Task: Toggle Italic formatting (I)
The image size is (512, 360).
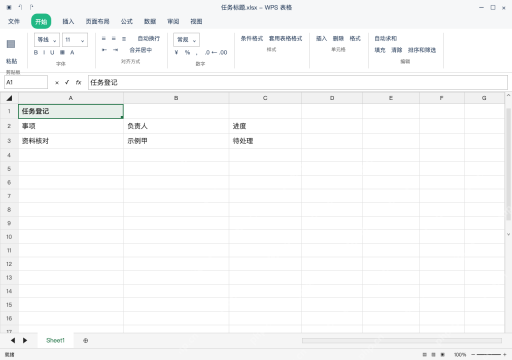Action: (44, 52)
